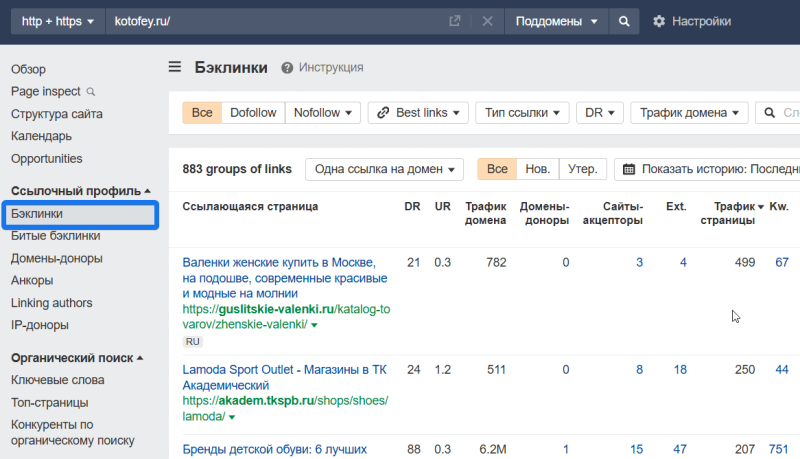The width and height of the screenshot is (800, 459).
Task: Click the Page inspect magnifier icon
Action: point(91,92)
